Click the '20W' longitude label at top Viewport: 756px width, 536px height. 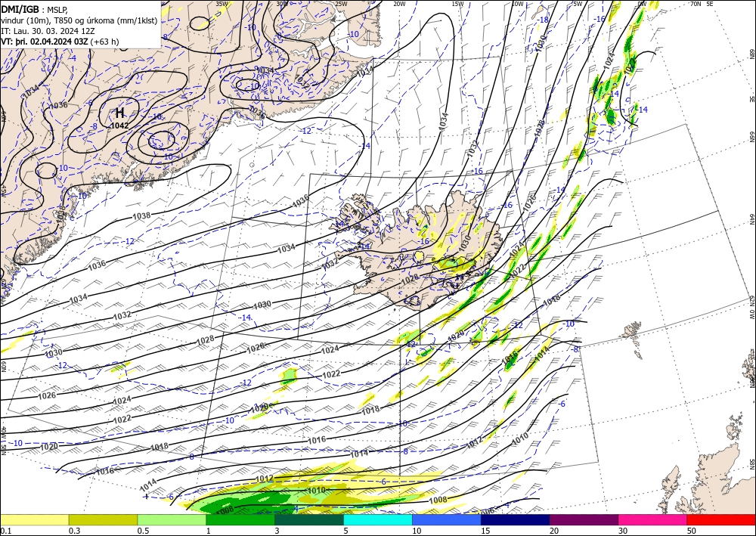[x=399, y=4]
